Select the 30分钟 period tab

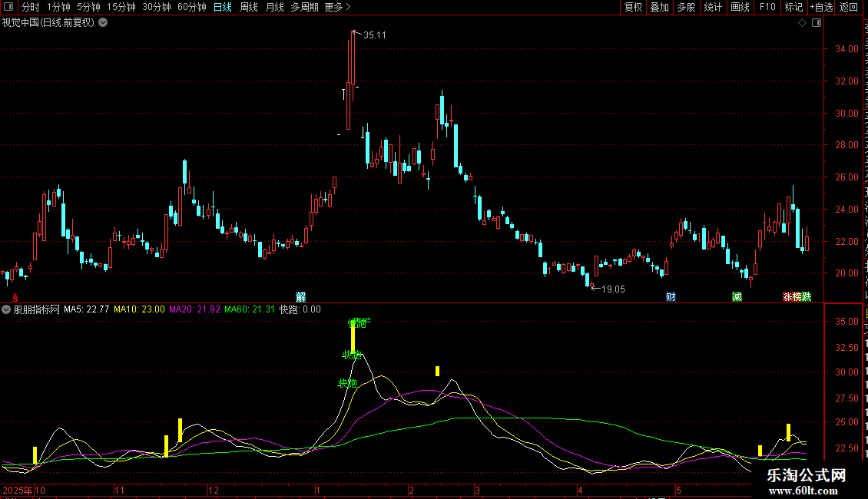point(157,7)
